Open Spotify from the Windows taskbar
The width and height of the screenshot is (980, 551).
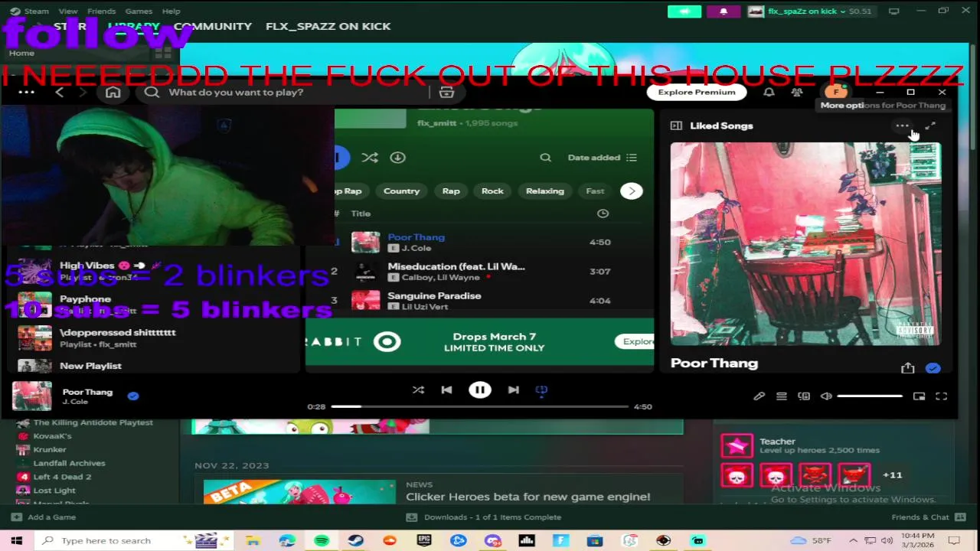click(322, 540)
